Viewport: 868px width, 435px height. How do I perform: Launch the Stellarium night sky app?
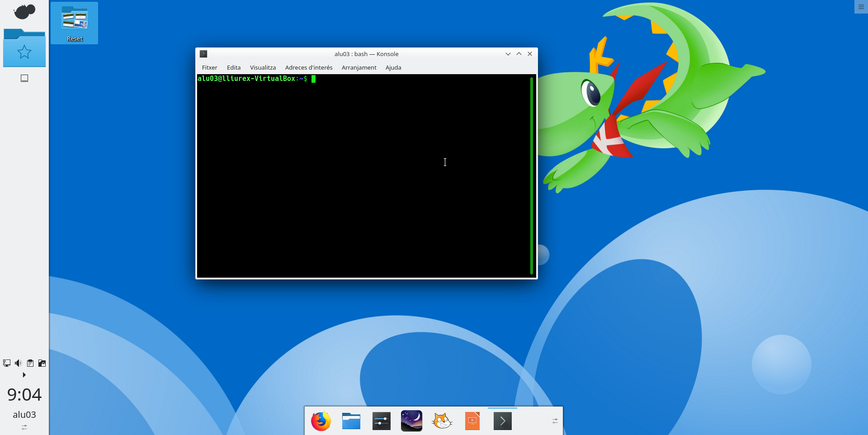(x=411, y=421)
